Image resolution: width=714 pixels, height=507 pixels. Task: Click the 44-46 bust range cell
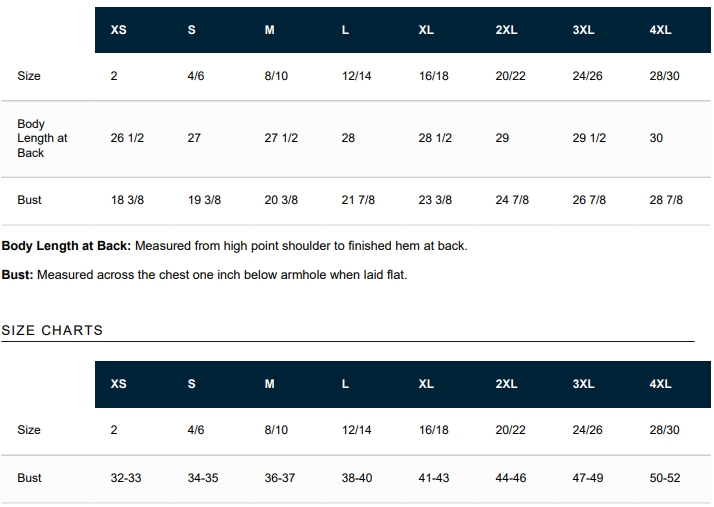[511, 478]
